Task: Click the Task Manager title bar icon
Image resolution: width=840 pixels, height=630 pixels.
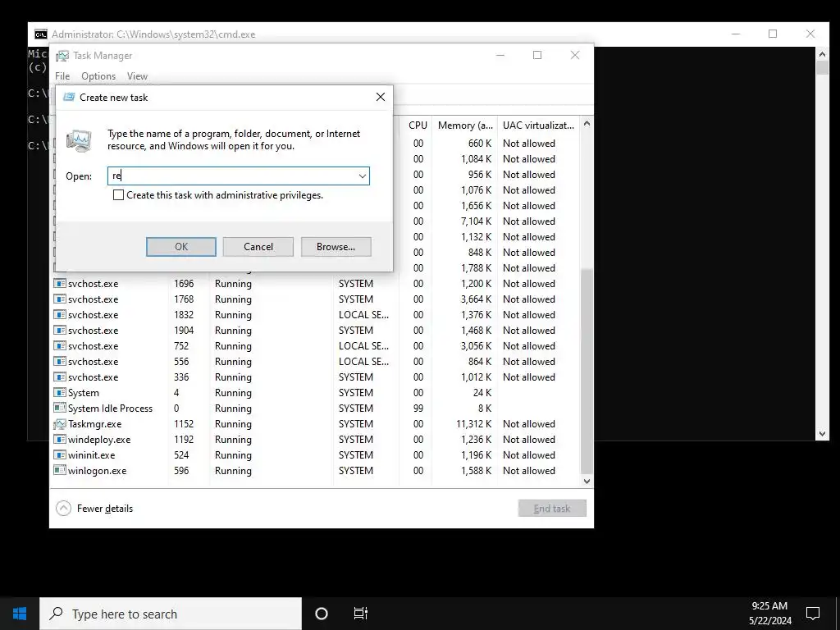Action: (62, 56)
